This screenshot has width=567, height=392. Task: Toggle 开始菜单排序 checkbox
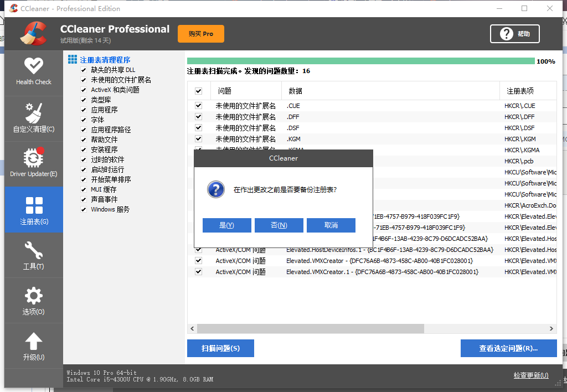point(84,179)
